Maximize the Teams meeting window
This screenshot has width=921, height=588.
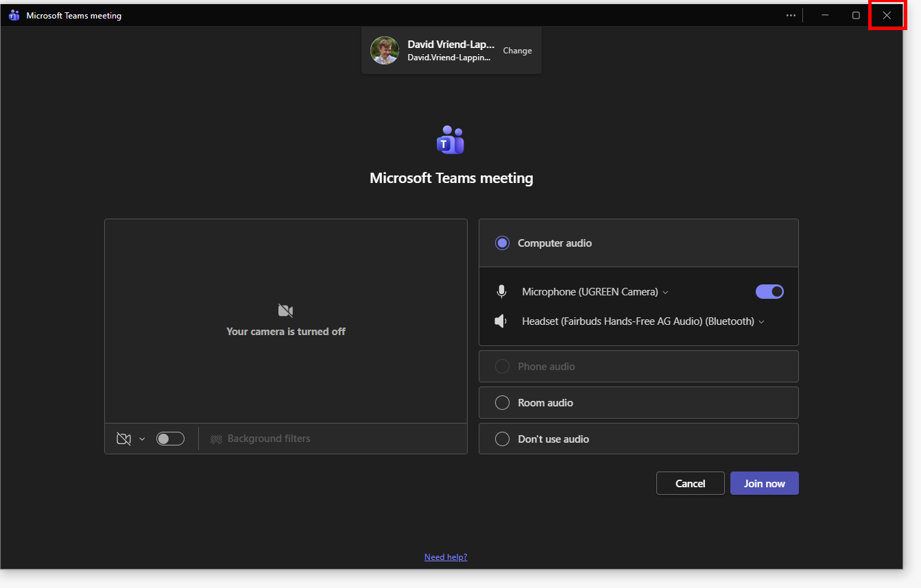coord(856,15)
